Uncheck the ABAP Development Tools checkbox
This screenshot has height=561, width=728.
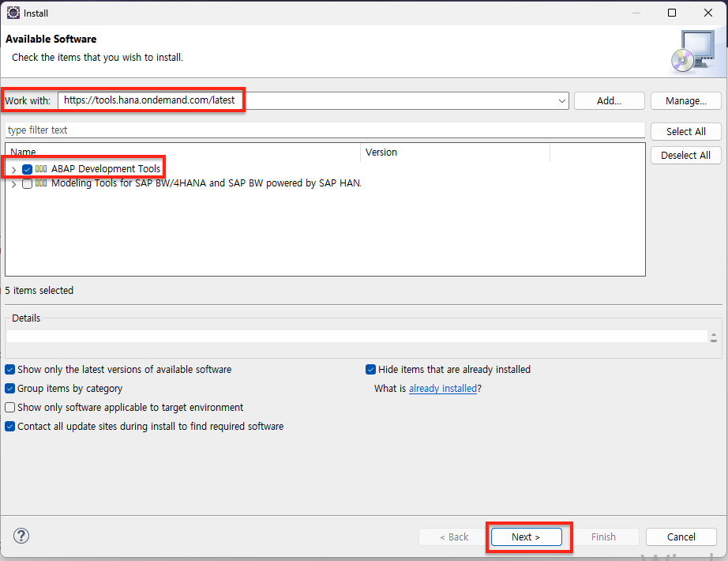28,169
